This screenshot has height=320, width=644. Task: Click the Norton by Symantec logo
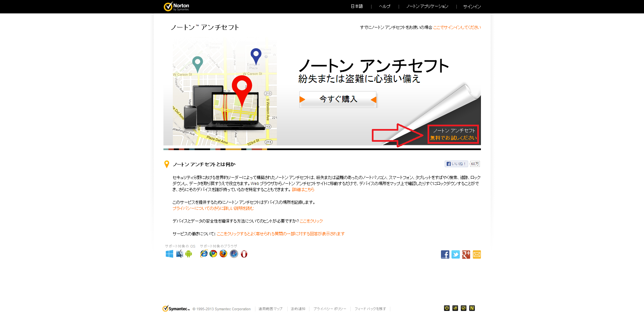pos(177,6)
